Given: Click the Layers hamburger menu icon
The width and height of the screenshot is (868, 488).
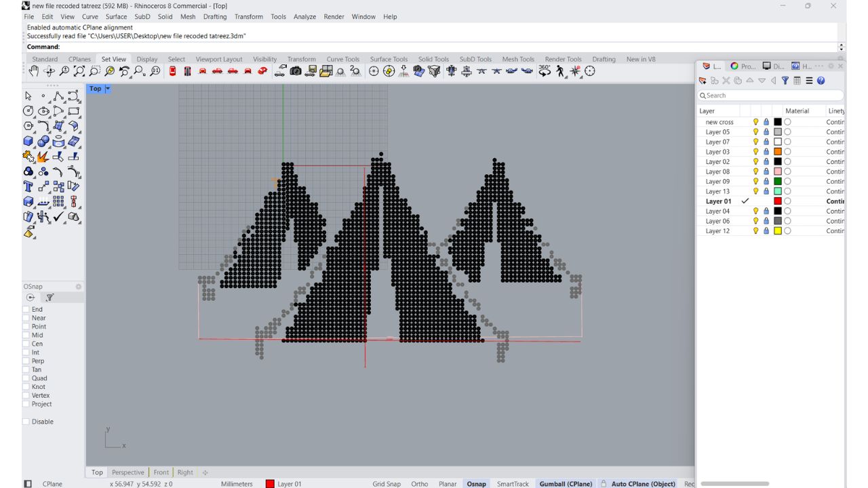Looking at the screenshot, I should coord(810,81).
